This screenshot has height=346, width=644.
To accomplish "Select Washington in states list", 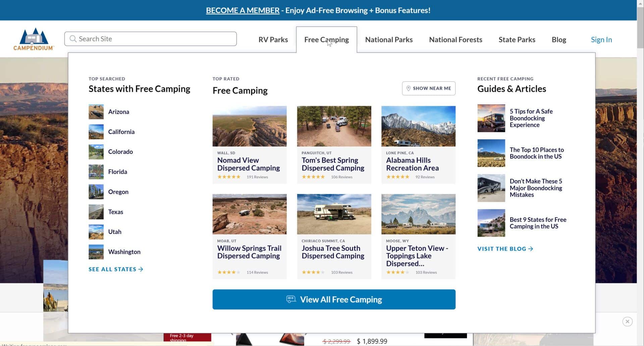I will point(124,252).
